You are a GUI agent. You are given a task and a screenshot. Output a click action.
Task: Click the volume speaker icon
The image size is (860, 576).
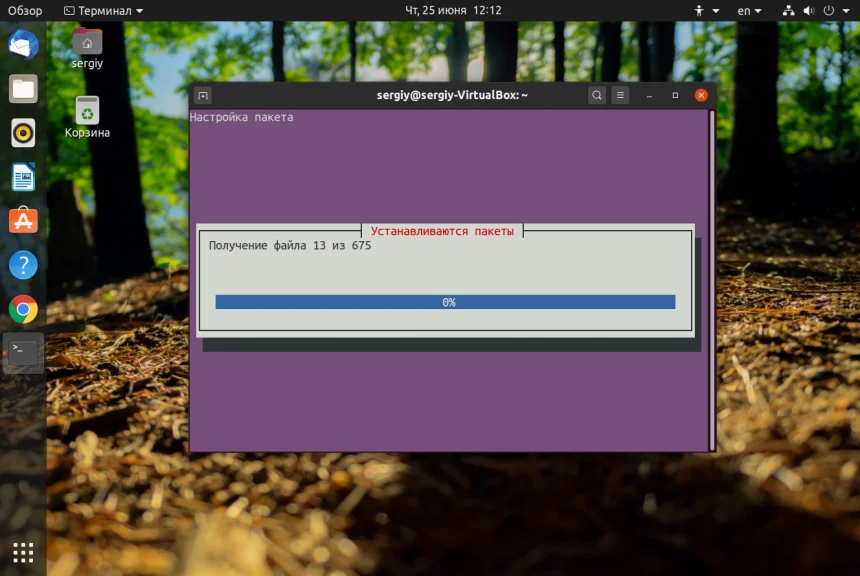(x=809, y=10)
